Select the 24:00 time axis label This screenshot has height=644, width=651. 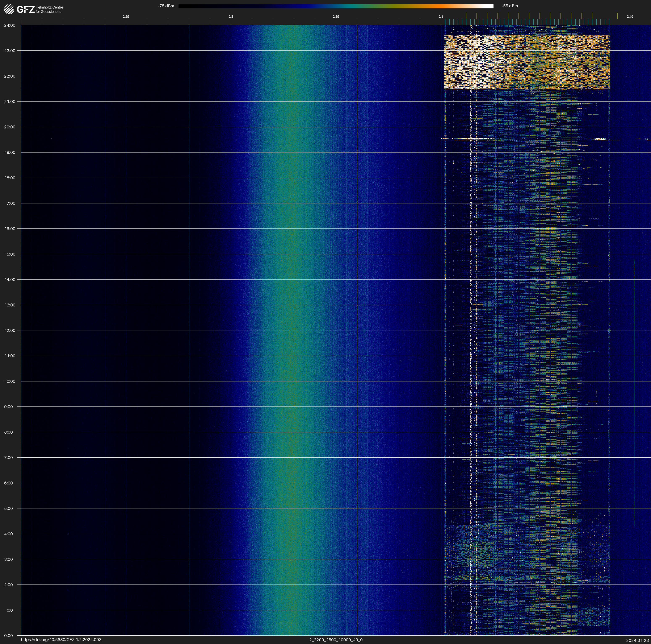[9, 25]
